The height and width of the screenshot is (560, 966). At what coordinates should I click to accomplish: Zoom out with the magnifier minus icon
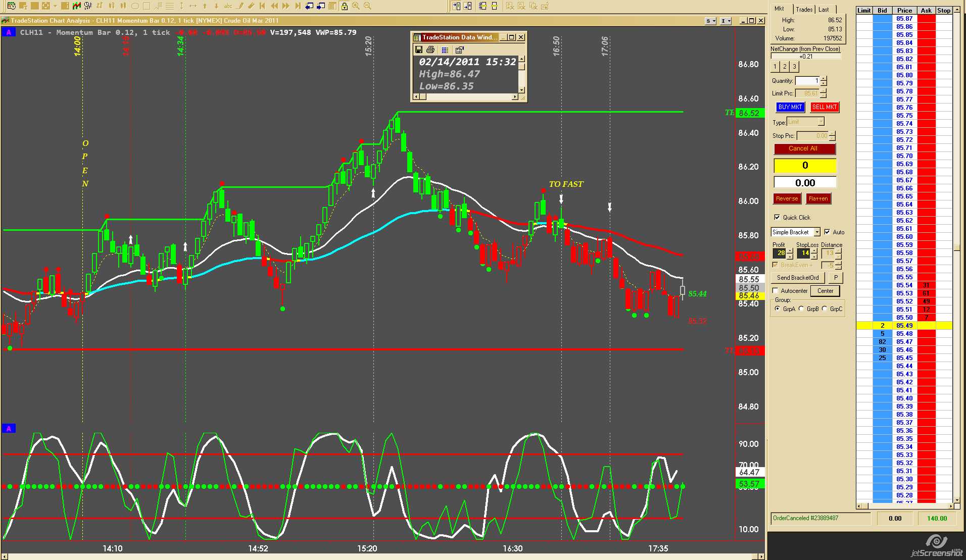pos(367,6)
